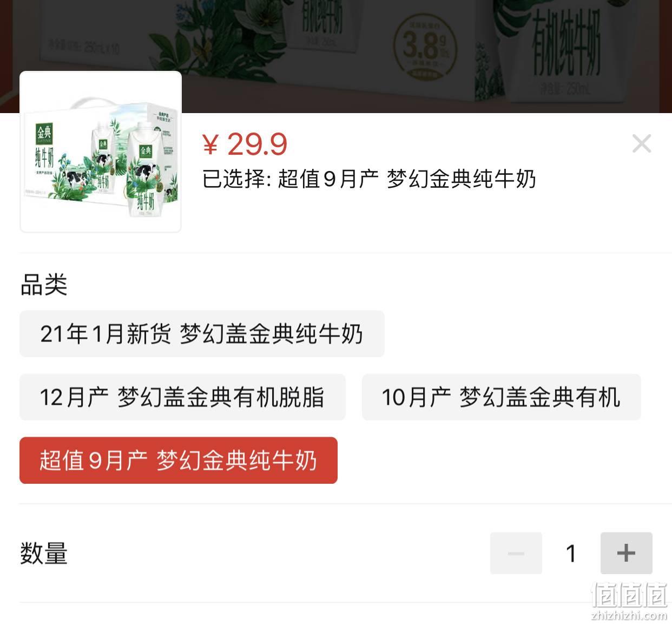Screen dimensions: 672x625
Task: Close the product options panel
Action: pos(641,143)
